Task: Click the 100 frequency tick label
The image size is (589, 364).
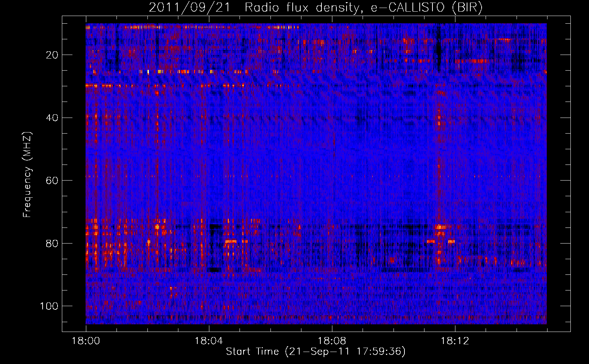Action: click(x=50, y=306)
